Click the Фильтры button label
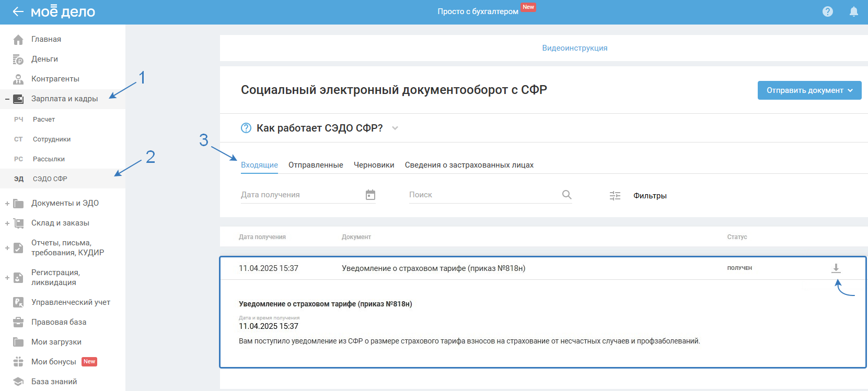 650,196
